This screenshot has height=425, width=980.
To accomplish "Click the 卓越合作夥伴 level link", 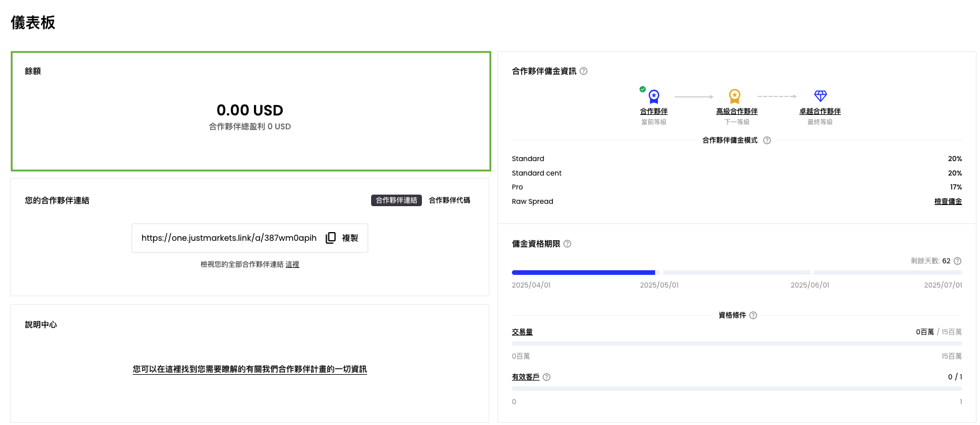I will 820,111.
